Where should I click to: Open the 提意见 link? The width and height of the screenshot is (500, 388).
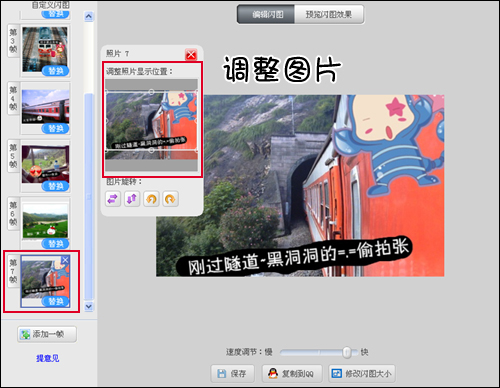(x=48, y=358)
